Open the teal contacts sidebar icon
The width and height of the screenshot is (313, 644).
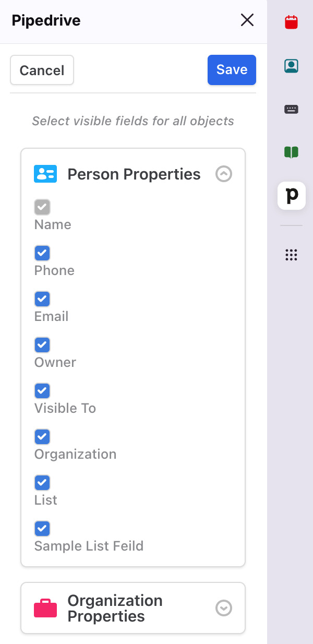(x=291, y=66)
